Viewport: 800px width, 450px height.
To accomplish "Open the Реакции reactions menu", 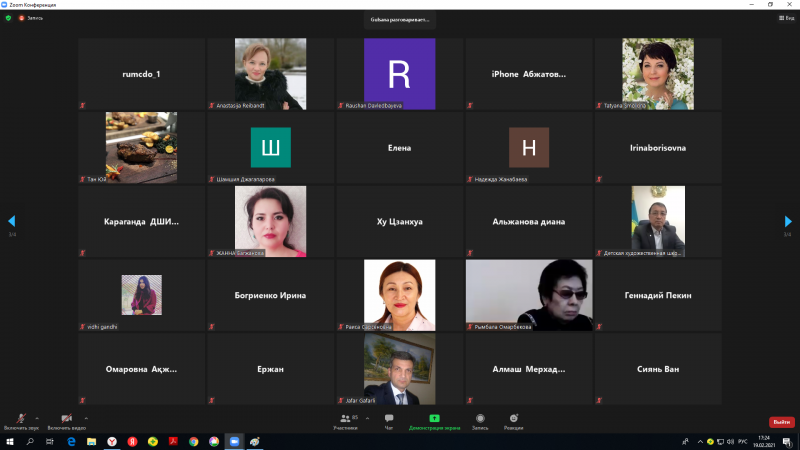I will pyautogui.click(x=513, y=420).
